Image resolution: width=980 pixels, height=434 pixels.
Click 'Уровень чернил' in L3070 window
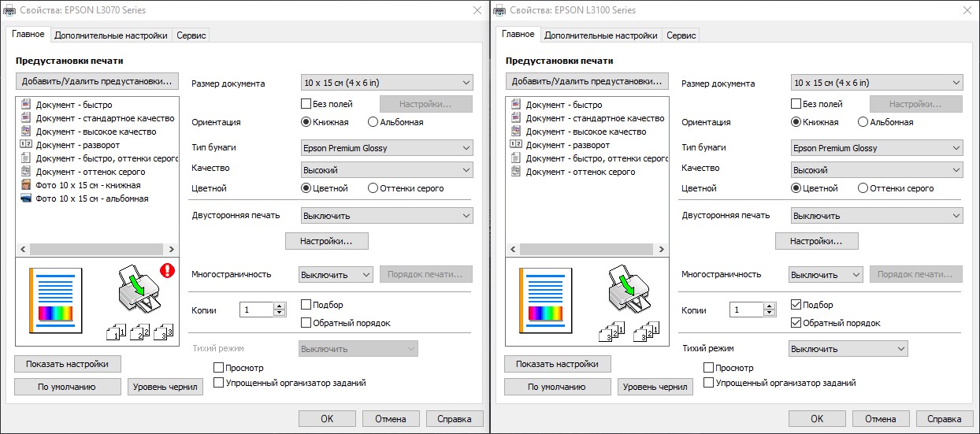[x=165, y=387]
